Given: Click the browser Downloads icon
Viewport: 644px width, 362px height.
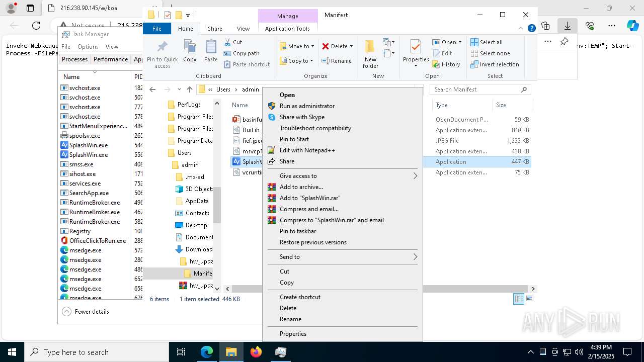Looking at the screenshot, I should coord(567,25).
